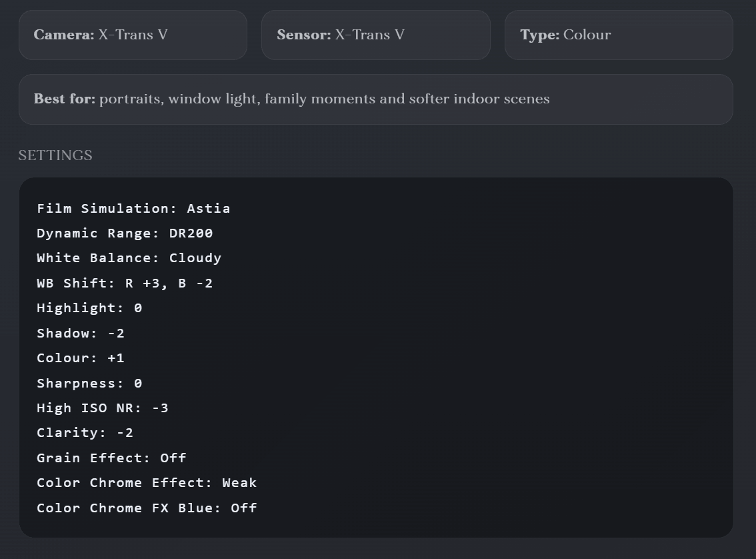Viewport: 756px width, 559px height.
Task: Click the Shadow: -2 line
Action: point(81,334)
